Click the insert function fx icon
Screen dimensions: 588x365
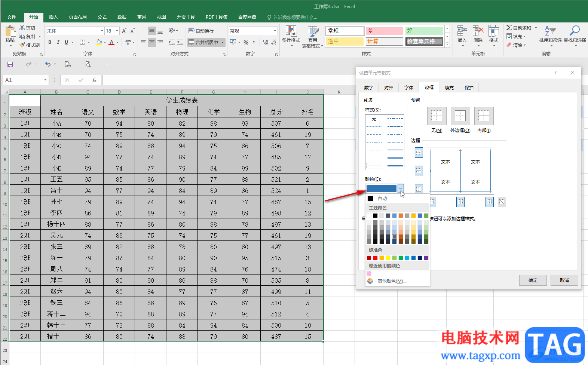click(x=94, y=80)
